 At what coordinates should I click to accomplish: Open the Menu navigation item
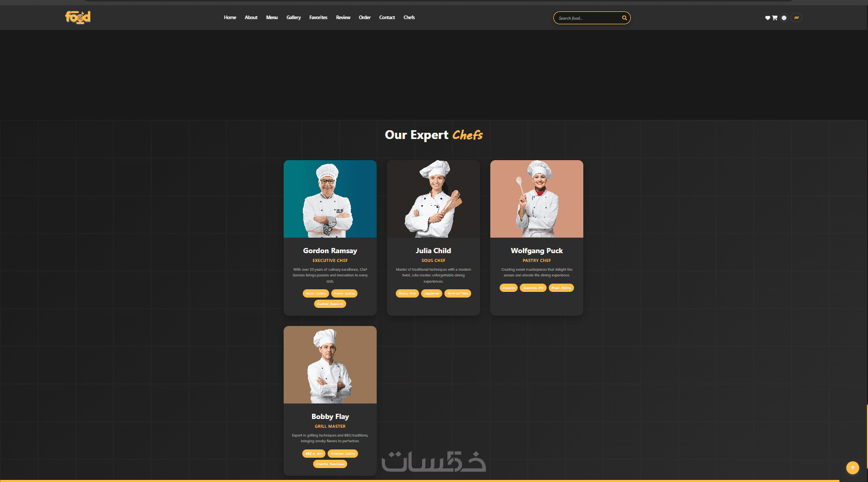click(272, 18)
